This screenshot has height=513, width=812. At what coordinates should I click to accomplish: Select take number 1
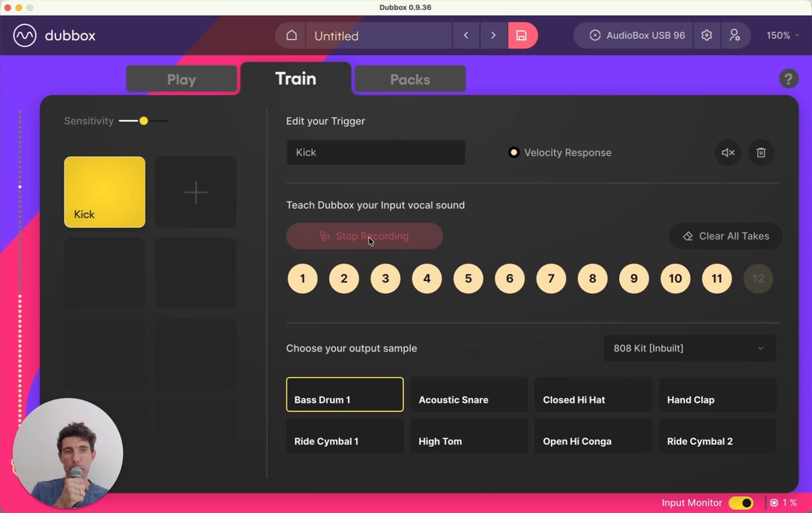[303, 279]
